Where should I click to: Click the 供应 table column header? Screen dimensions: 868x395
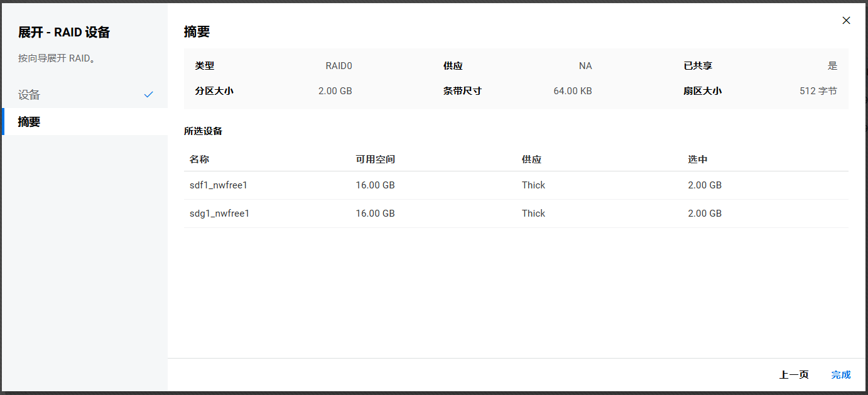coord(531,160)
